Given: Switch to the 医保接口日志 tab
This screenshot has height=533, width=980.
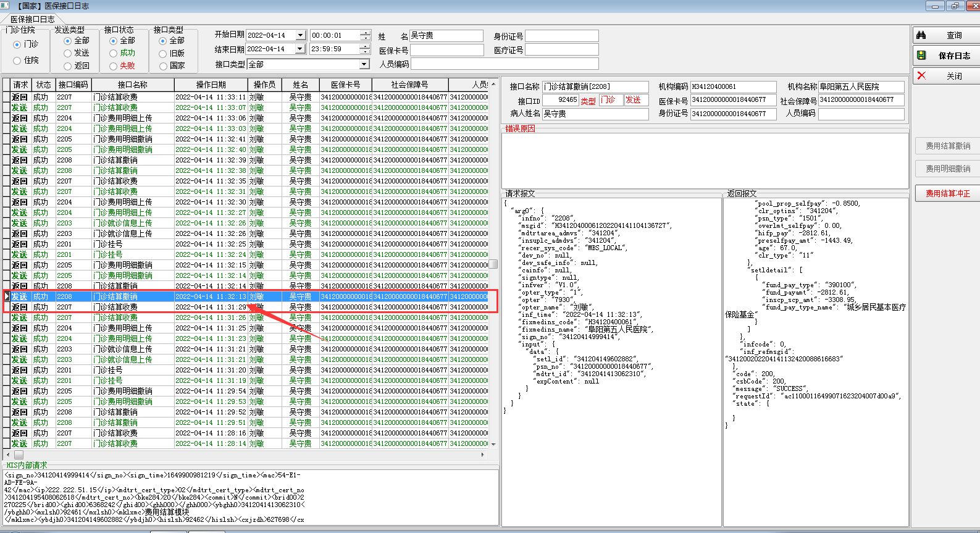Looking at the screenshot, I should coord(32,19).
